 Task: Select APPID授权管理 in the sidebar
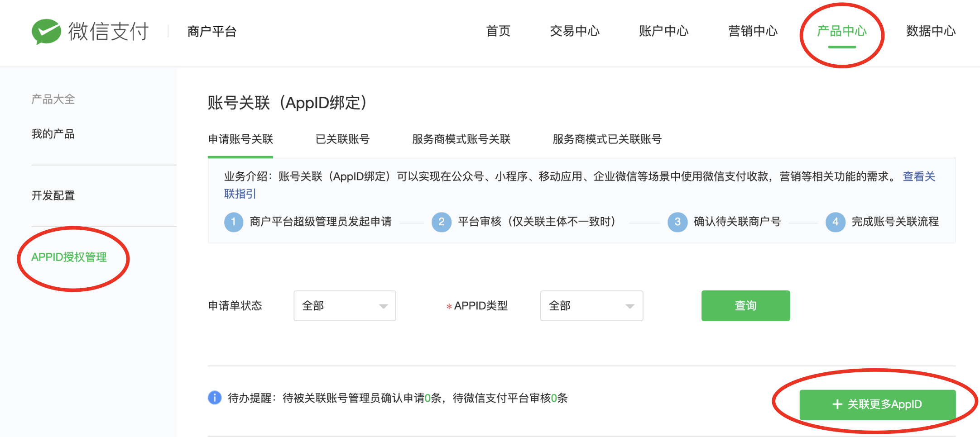[69, 257]
